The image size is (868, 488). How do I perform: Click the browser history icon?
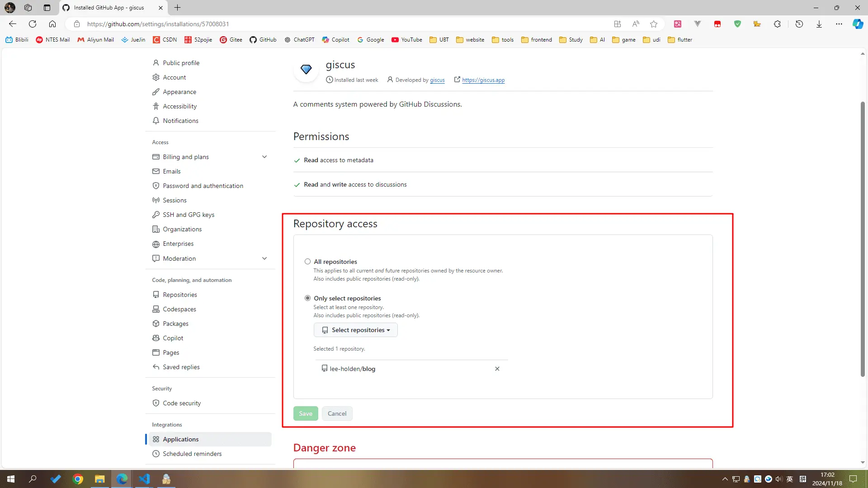tap(799, 24)
